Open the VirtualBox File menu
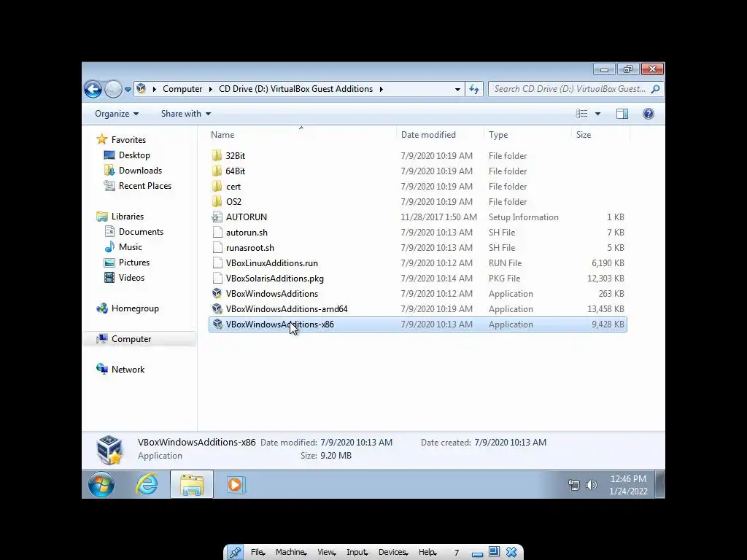The width and height of the screenshot is (747, 560). click(258, 552)
